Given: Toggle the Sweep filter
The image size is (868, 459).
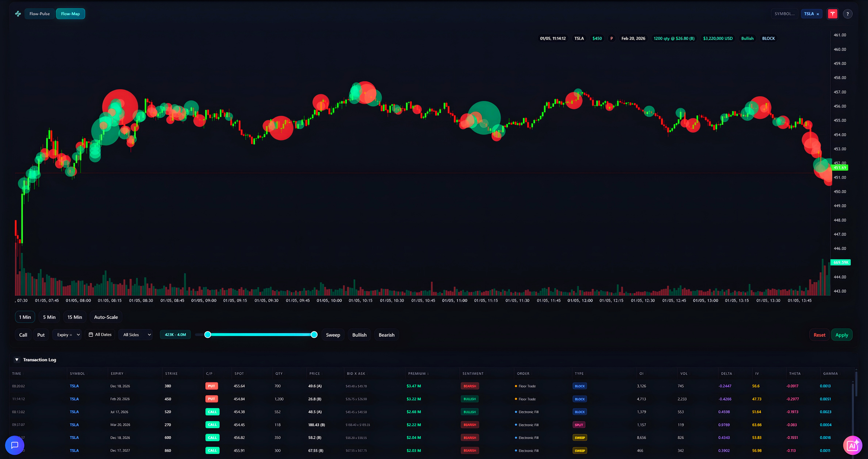Looking at the screenshot, I should pos(333,335).
